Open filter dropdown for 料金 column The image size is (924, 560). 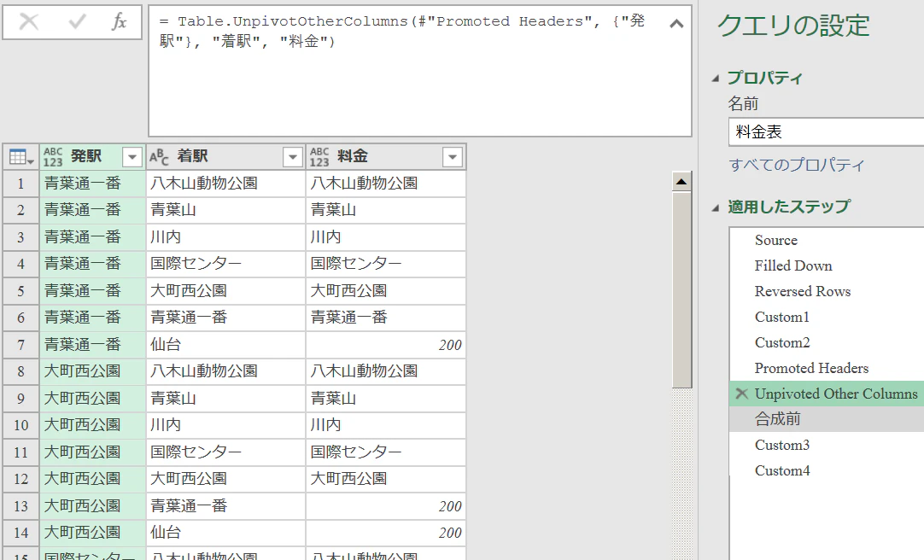click(453, 157)
